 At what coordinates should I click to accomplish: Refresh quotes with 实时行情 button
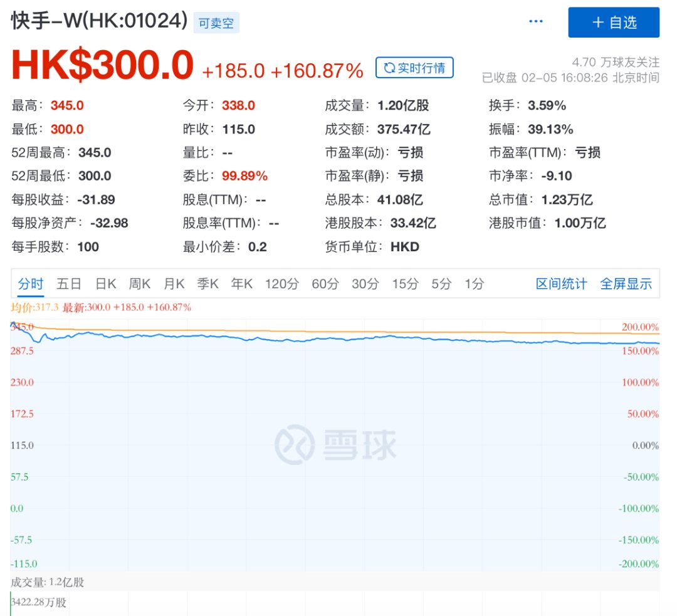(x=414, y=67)
